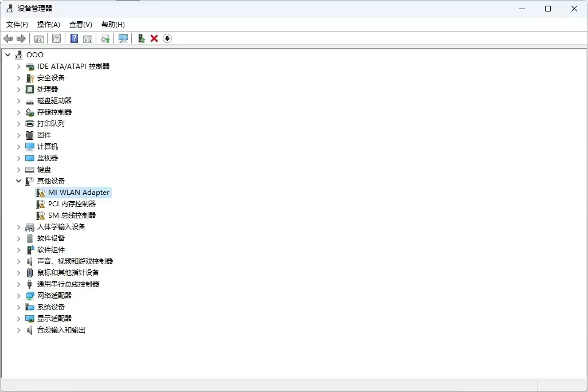Select the SM 总线控制器 device
The width and height of the screenshot is (588, 392).
click(72, 215)
